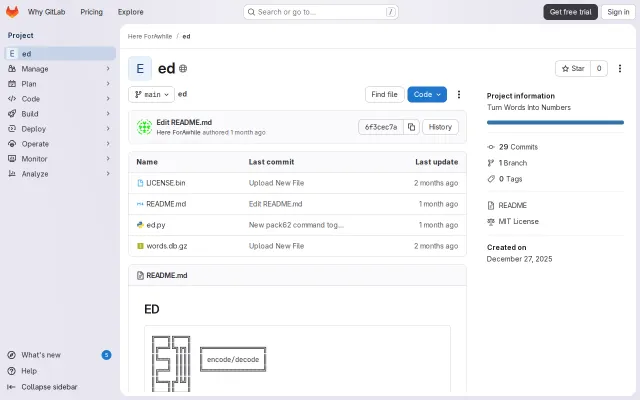
Task: Click the repository languages blue bar
Action: (x=555, y=122)
